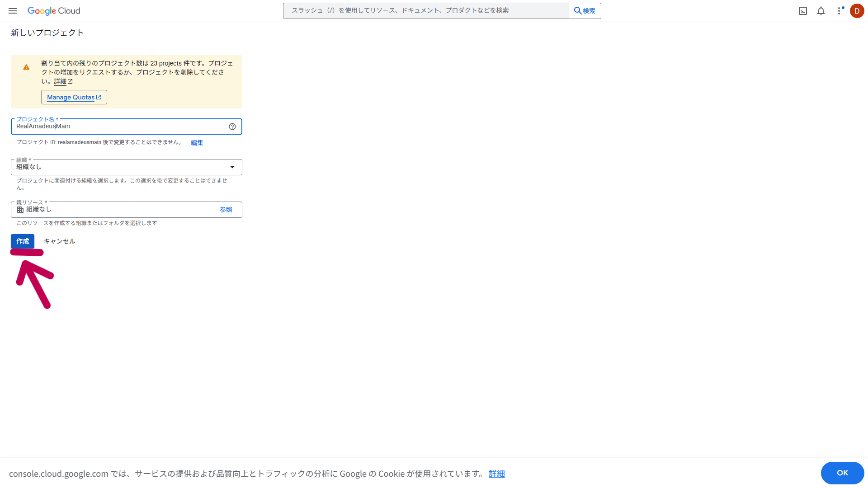Click キャンセル to cancel project creation
868x488 pixels.
[59, 241]
